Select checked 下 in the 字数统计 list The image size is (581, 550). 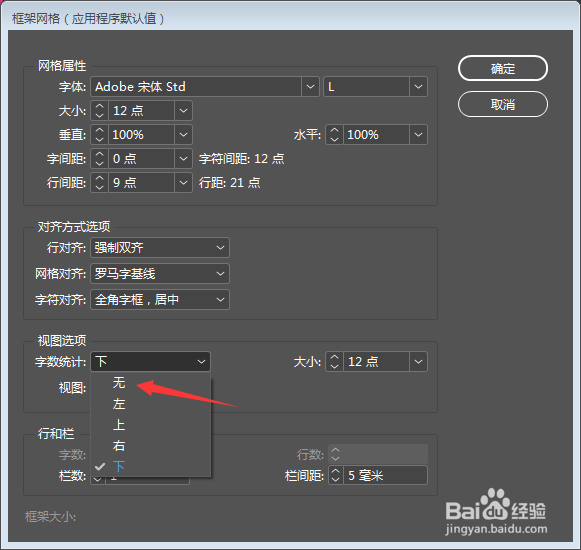(151, 466)
